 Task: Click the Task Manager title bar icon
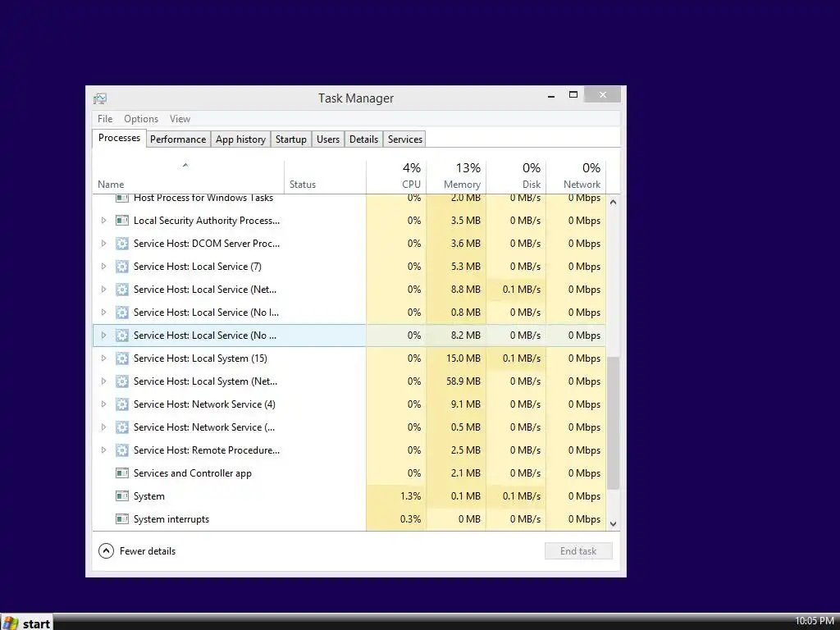(x=100, y=98)
